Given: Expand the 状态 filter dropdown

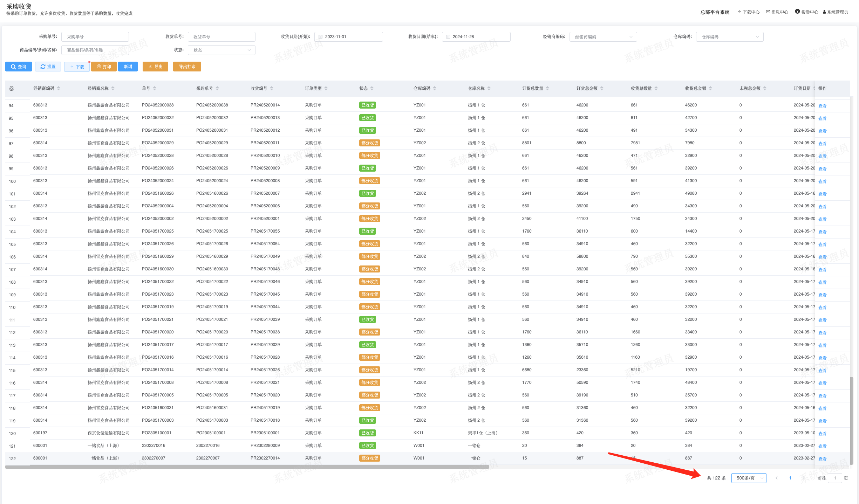Looking at the screenshot, I should click(221, 50).
